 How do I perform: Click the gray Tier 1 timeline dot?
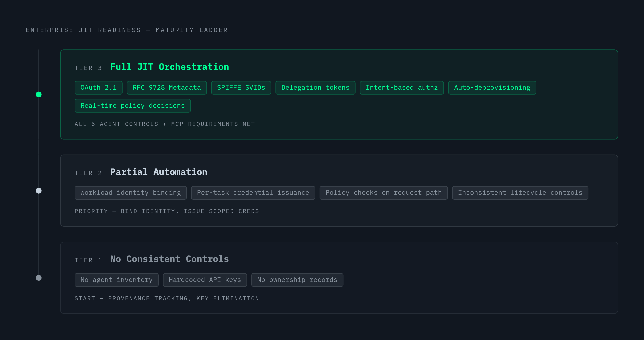[38, 278]
